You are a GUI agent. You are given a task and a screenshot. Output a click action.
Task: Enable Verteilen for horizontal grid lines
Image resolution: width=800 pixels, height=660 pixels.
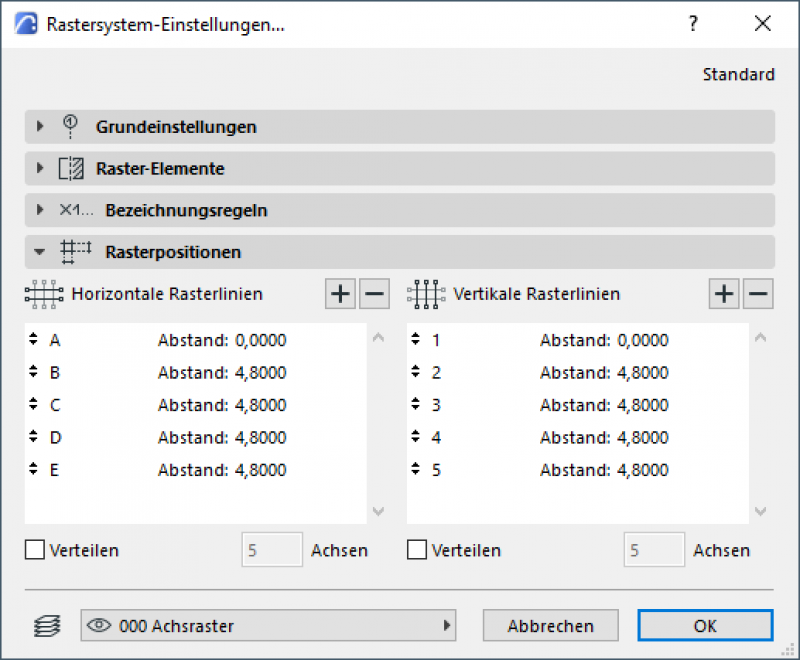pos(35,550)
